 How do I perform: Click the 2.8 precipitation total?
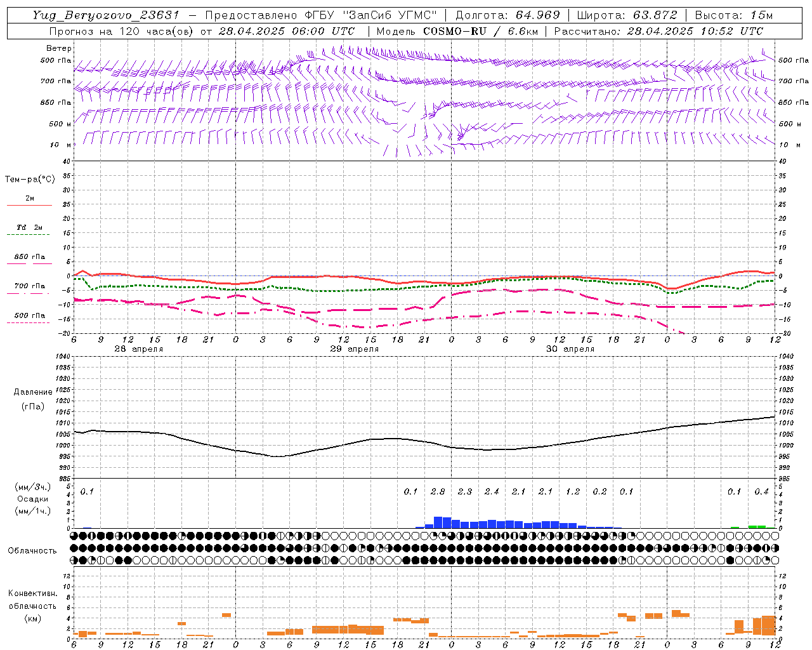pyautogui.click(x=438, y=491)
